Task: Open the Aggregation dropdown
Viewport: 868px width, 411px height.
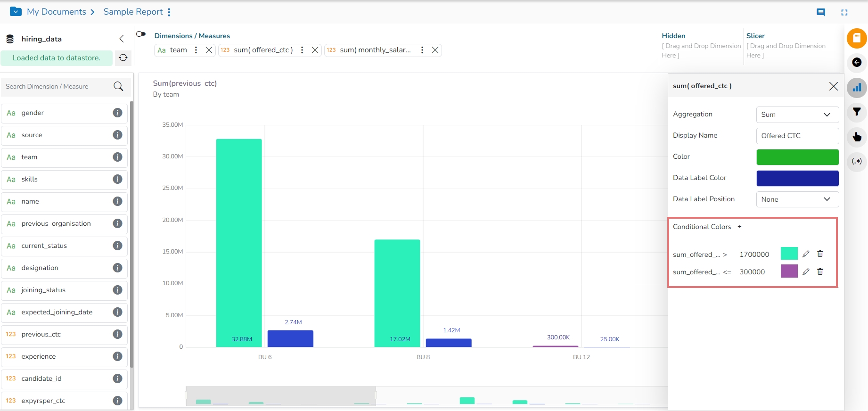Action: [797, 115]
